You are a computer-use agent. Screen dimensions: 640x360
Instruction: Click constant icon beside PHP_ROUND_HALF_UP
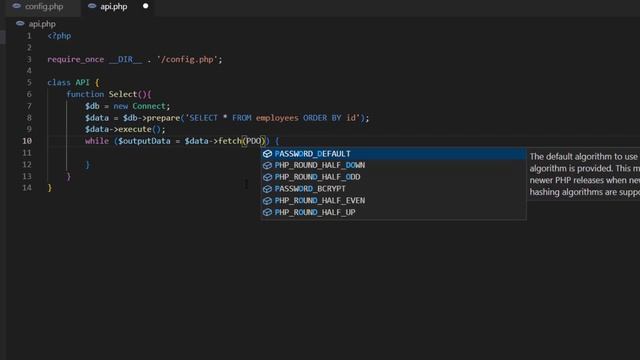267,213
